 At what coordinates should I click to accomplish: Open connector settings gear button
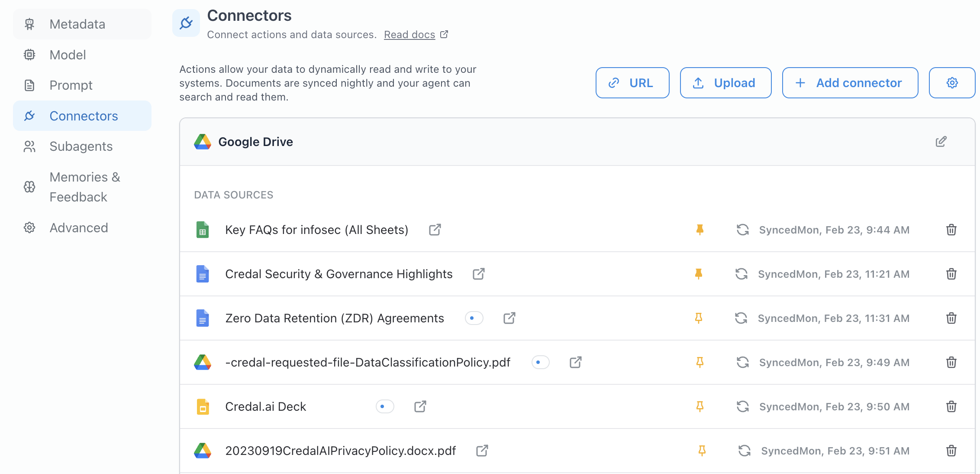pos(952,83)
